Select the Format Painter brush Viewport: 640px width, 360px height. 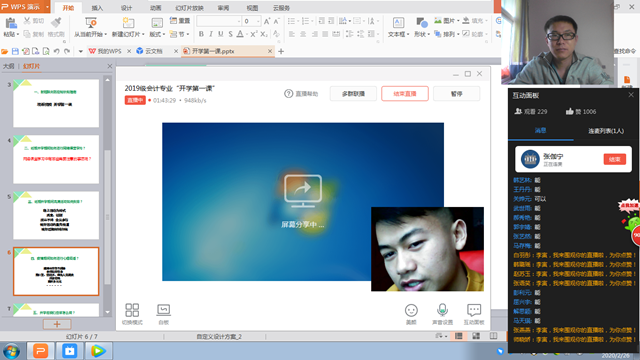[56, 22]
